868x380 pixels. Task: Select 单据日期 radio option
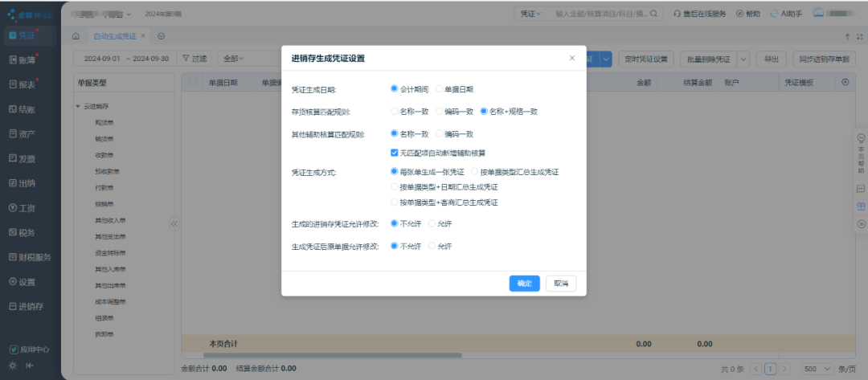point(439,89)
